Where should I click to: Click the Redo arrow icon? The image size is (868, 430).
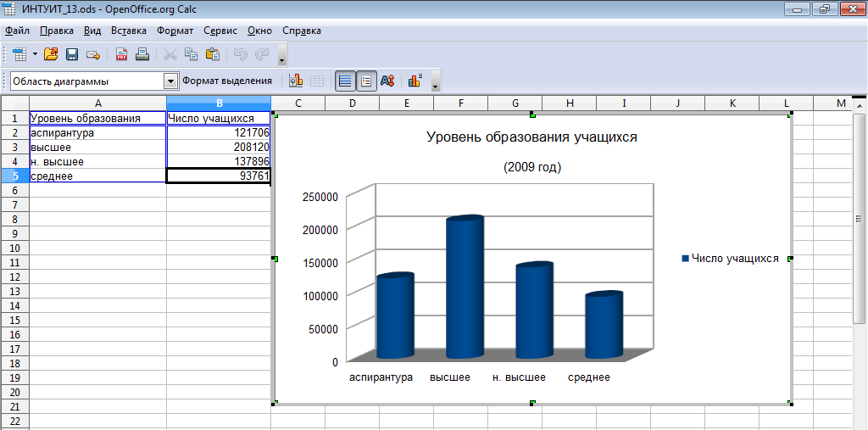click(261, 53)
